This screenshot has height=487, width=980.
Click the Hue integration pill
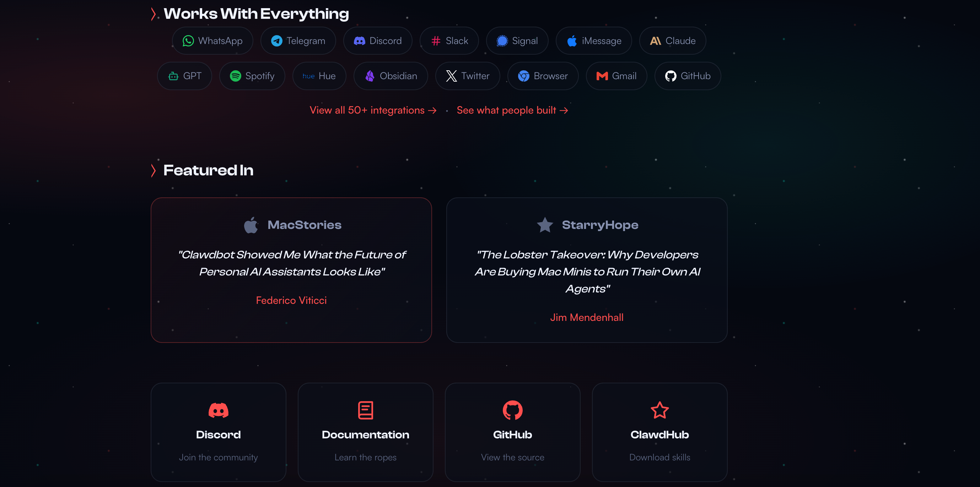pyautogui.click(x=319, y=76)
